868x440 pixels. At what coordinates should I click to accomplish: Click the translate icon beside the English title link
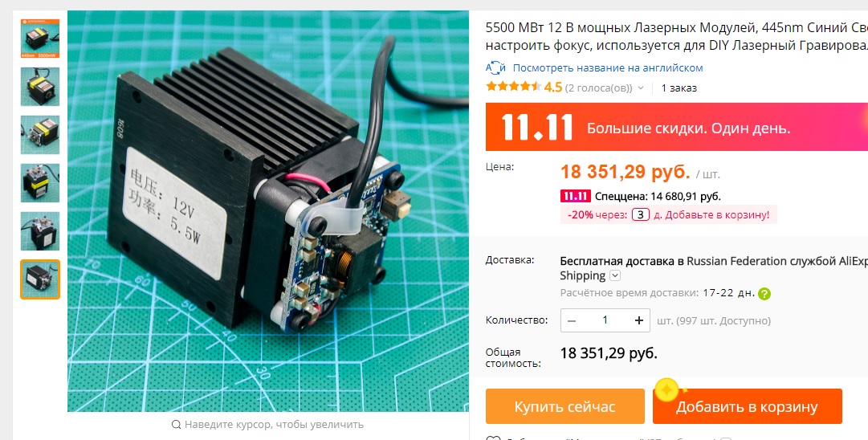coord(495,68)
